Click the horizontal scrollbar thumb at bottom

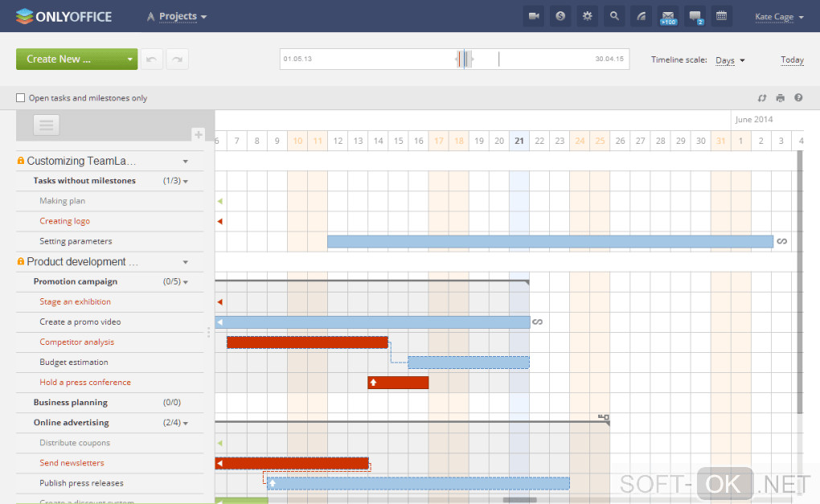pos(520,500)
